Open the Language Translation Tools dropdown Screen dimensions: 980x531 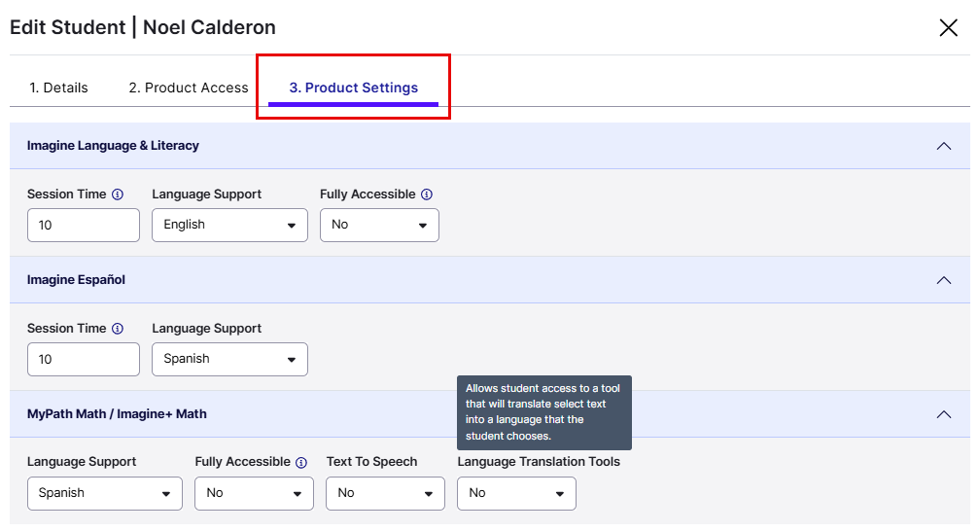[516, 493]
